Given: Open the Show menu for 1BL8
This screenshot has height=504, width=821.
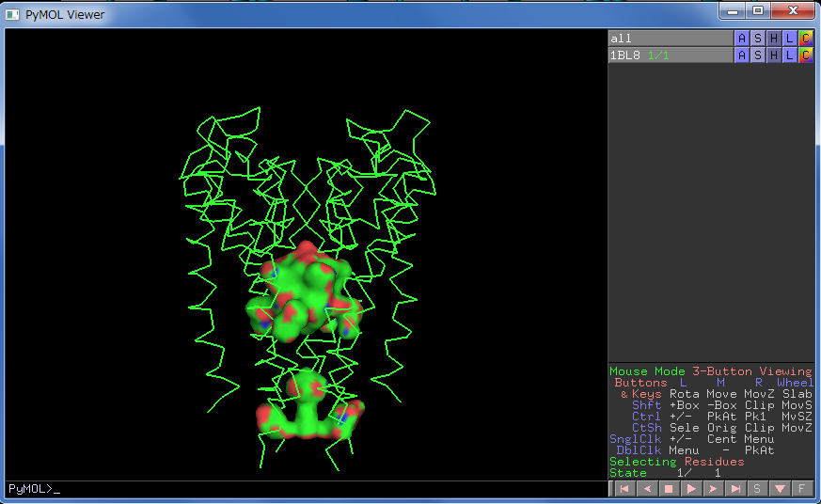Looking at the screenshot, I should (758, 55).
